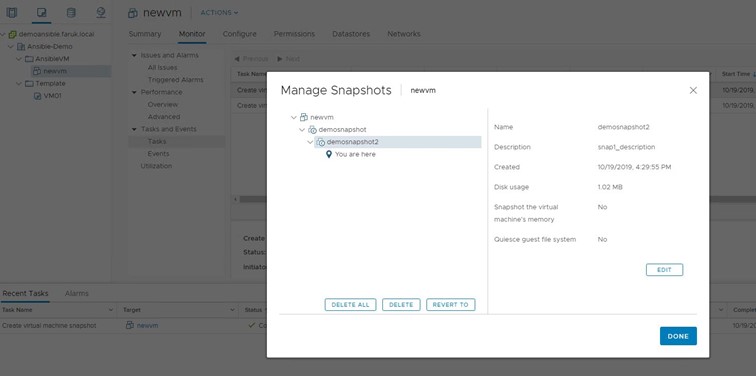Click the snapshot icon beside demosnapshot2

[321, 142]
